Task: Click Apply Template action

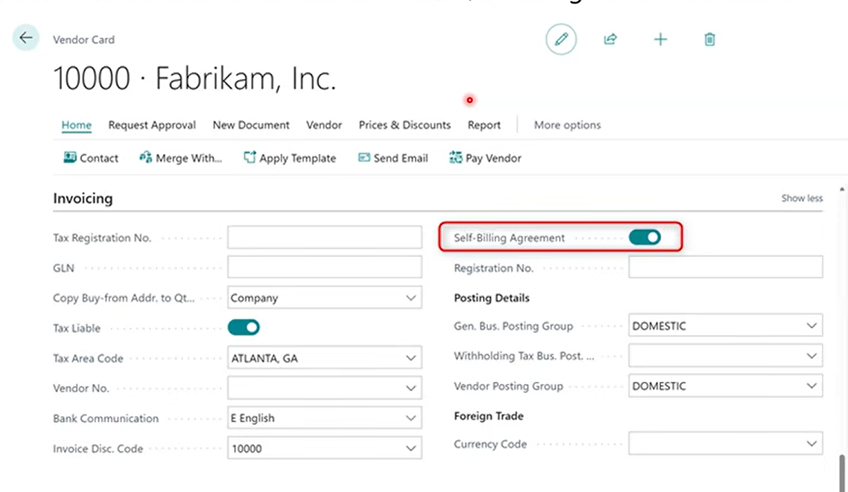Action: pos(289,158)
